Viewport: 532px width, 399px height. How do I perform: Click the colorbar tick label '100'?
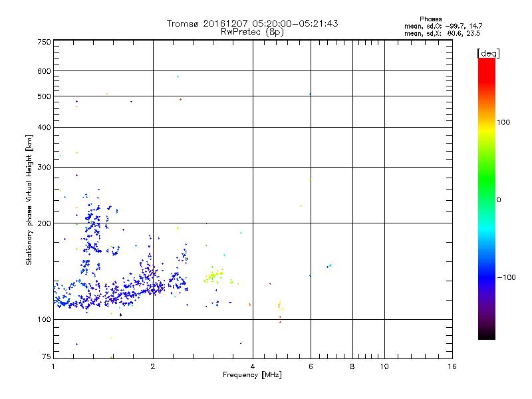pos(503,122)
